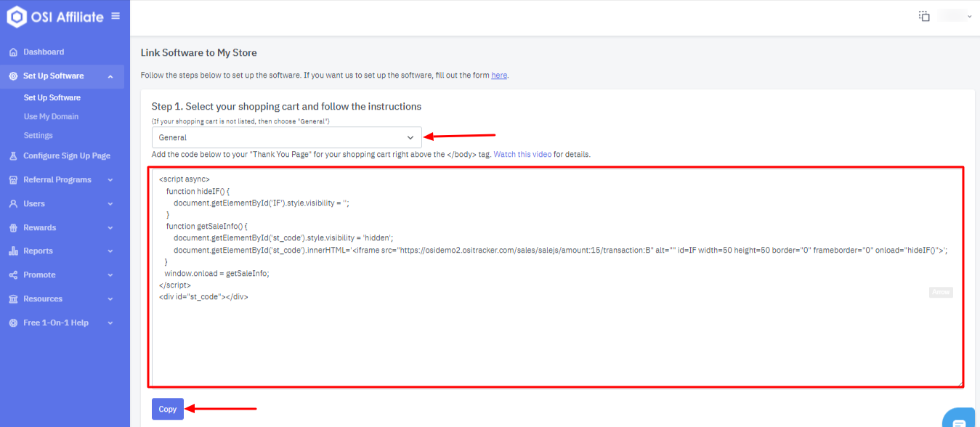Click the Resources bank icon

(x=13, y=299)
